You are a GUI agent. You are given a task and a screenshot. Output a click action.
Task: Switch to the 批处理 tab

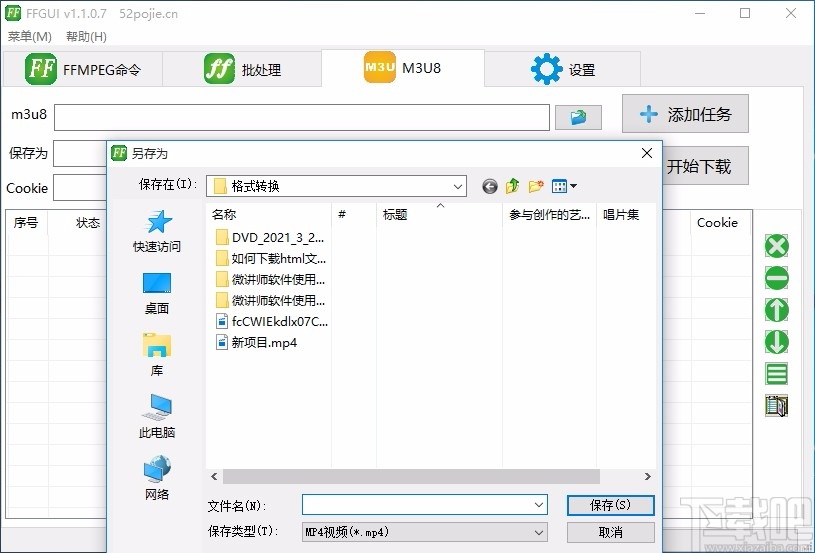click(243, 69)
